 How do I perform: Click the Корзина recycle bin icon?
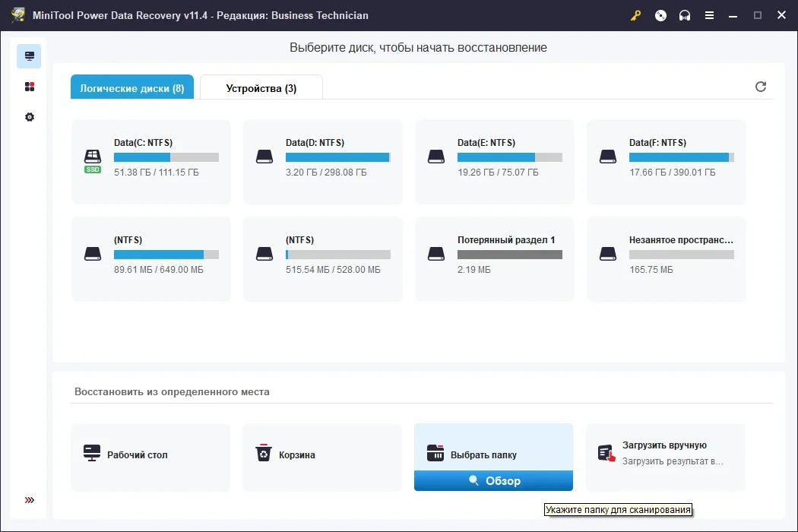click(x=264, y=453)
